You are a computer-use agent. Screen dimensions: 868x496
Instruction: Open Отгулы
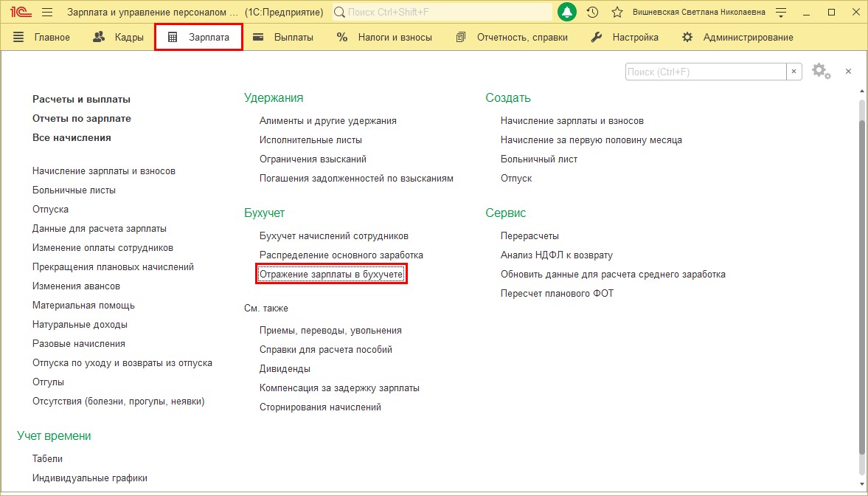[x=48, y=382]
